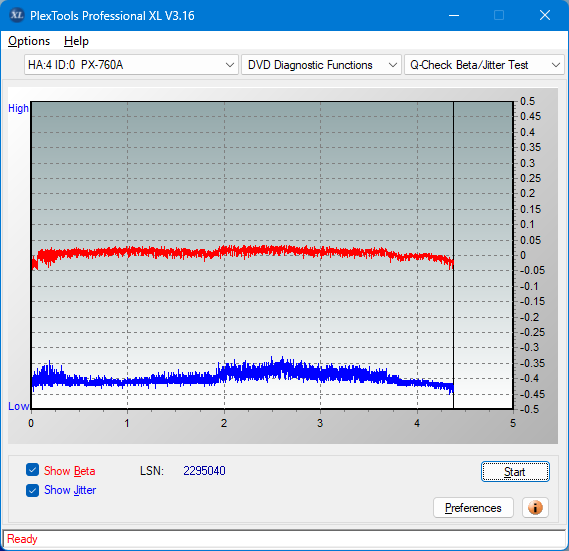Viewport: 569px width, 551px height.
Task: Open the orange info button
Action: 535,507
